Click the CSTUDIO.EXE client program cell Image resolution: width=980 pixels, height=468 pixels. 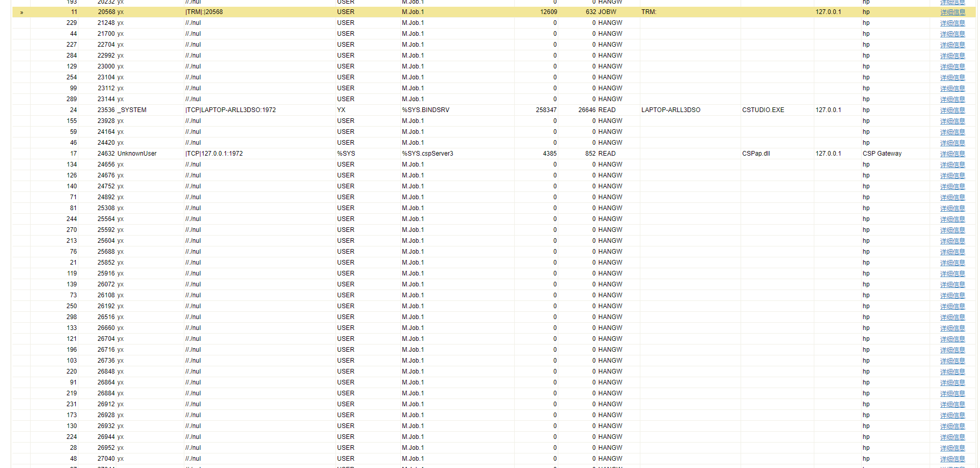[x=763, y=110]
